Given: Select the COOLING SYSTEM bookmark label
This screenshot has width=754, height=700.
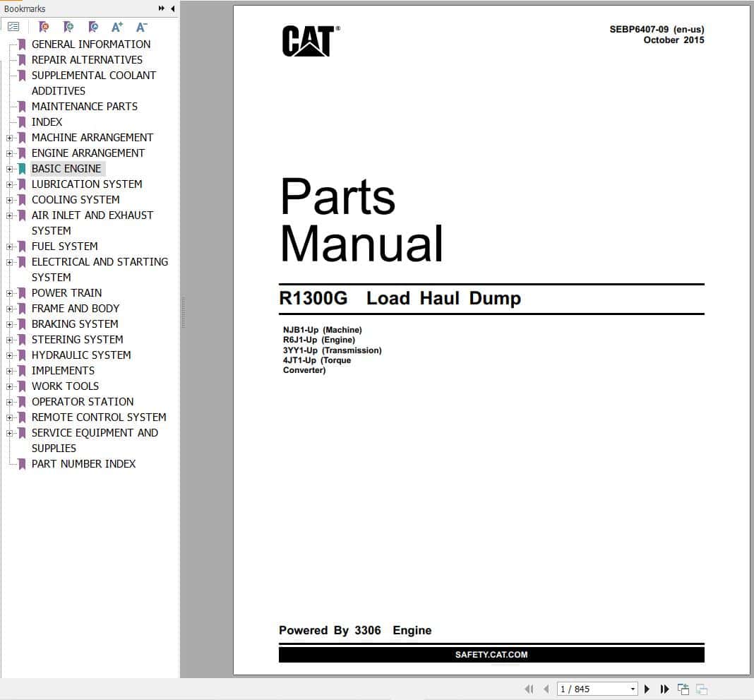Looking at the screenshot, I should [76, 200].
